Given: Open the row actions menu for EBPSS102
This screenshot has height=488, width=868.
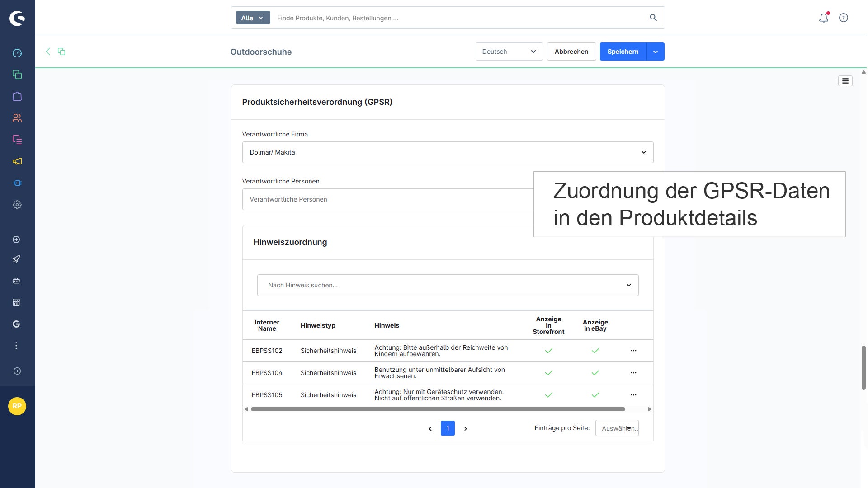Looking at the screenshot, I should click(633, 351).
